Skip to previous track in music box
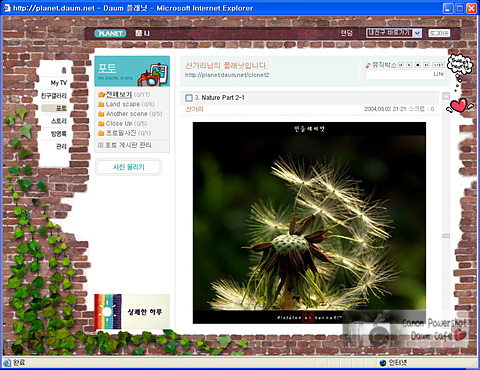480x370 pixels. pyautogui.click(x=401, y=65)
